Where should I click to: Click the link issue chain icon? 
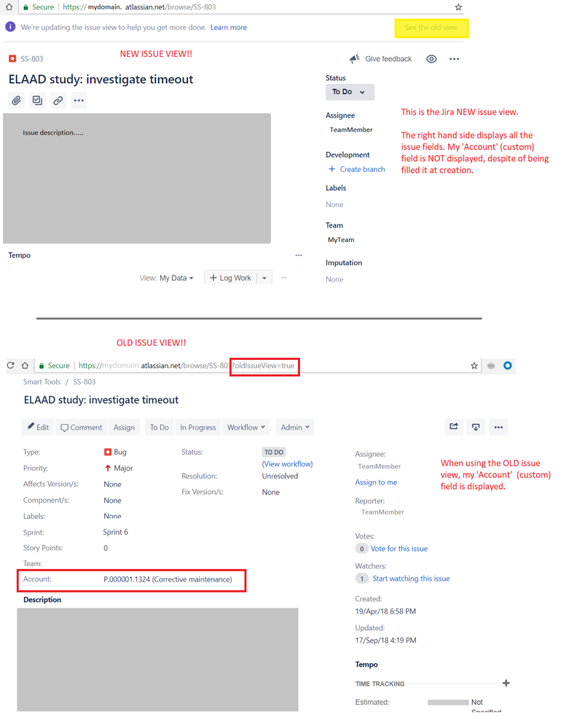tap(58, 101)
